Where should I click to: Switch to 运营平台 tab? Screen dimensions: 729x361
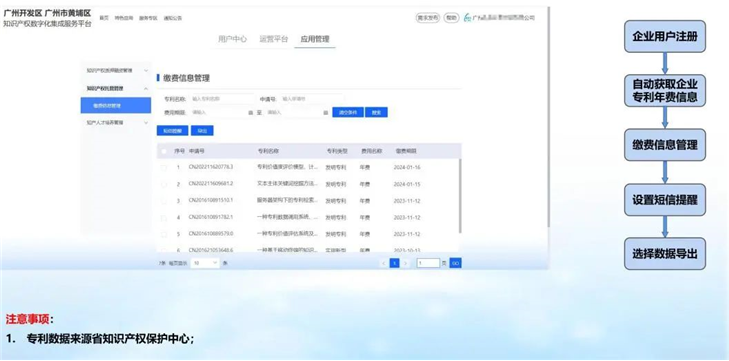274,39
